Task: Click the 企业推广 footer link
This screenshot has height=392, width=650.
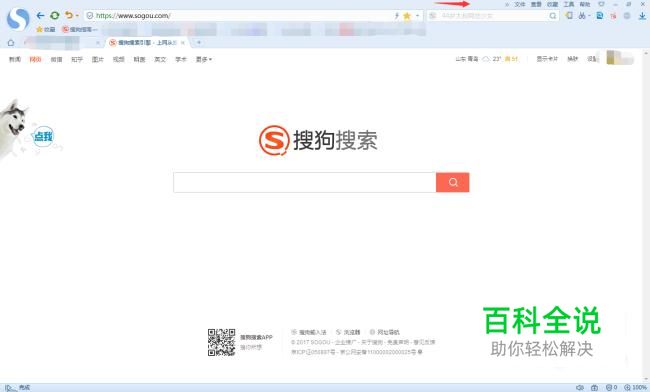Action: coord(345,342)
